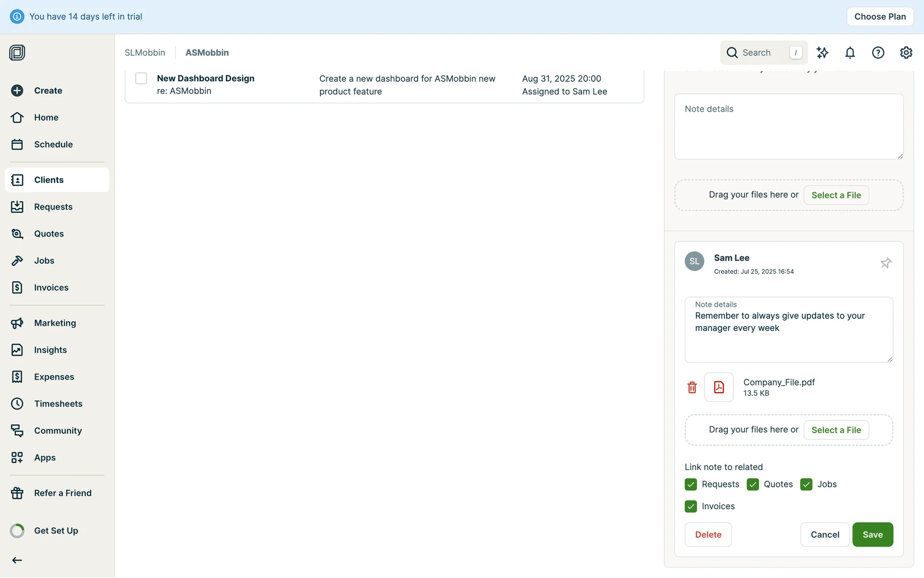This screenshot has height=578, width=924.
Task: Uncheck the Quotes link checkbox
Action: point(753,485)
